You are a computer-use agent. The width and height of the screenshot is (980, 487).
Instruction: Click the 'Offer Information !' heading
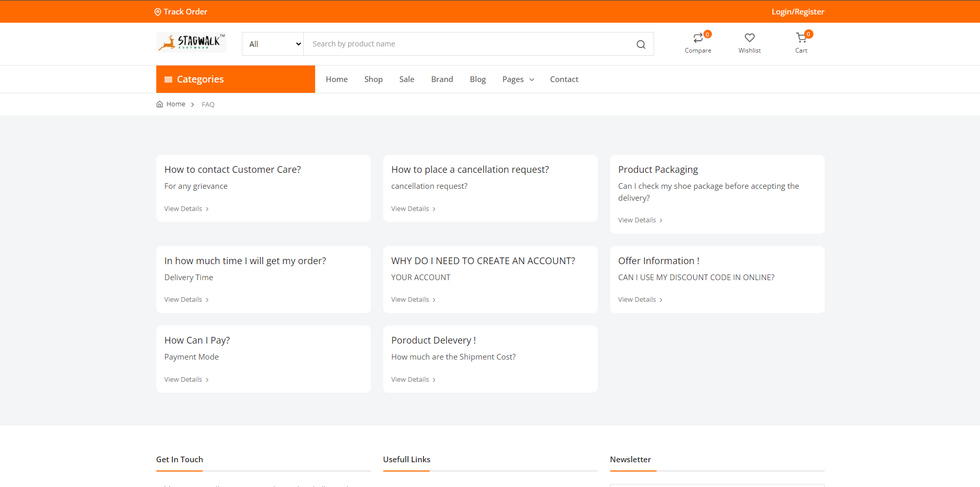pos(659,261)
